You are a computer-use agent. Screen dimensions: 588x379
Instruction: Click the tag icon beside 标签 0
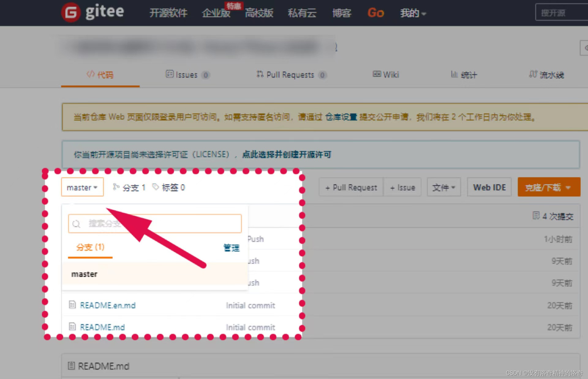point(156,187)
